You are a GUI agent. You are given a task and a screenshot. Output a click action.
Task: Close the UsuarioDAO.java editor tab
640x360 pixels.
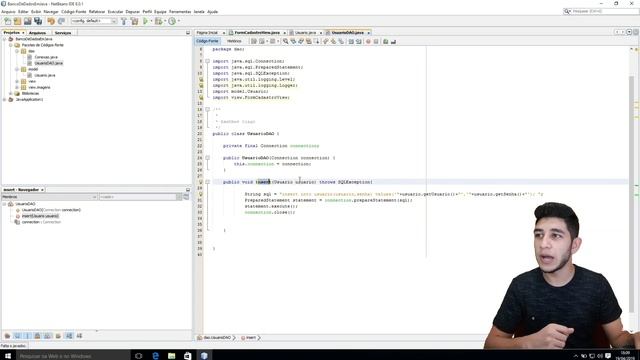[368, 33]
